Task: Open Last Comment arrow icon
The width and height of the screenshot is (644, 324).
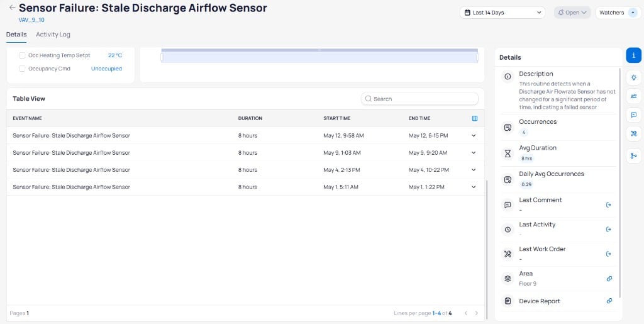Action: [609, 204]
